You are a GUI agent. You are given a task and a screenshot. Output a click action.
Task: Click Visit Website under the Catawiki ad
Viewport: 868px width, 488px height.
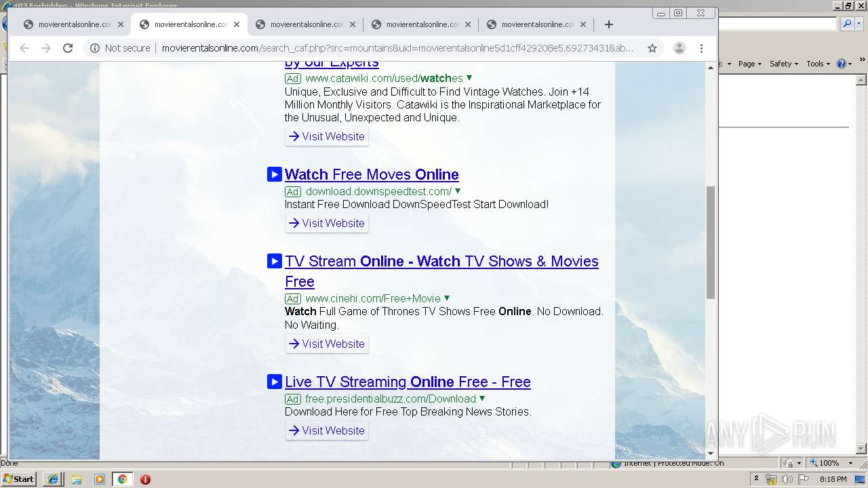coord(327,136)
